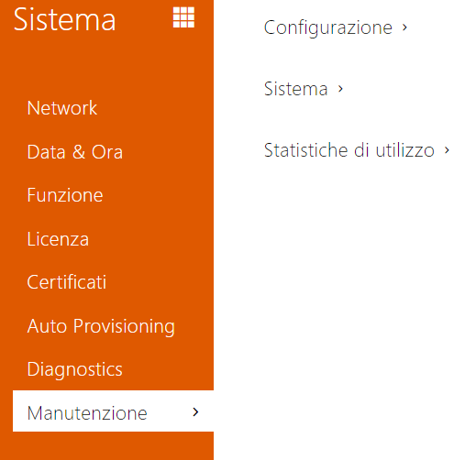Click the chevron next to Manutenzione
Image resolution: width=476 pixels, height=460 pixels.
(x=195, y=412)
